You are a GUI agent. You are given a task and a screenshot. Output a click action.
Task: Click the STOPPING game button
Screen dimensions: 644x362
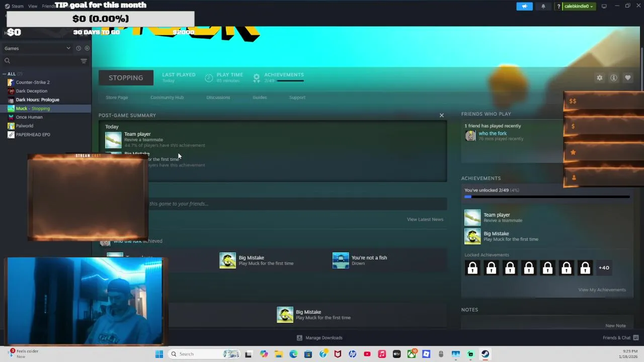point(126,77)
